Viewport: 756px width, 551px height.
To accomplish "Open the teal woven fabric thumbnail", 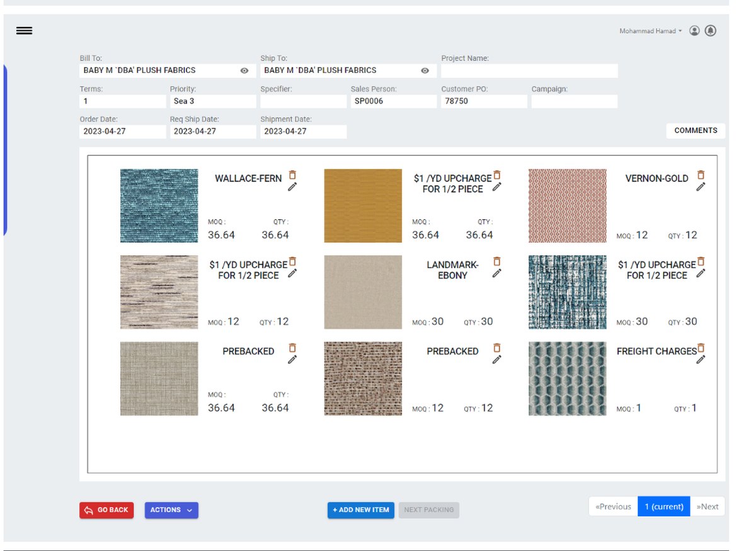I will click(567, 292).
